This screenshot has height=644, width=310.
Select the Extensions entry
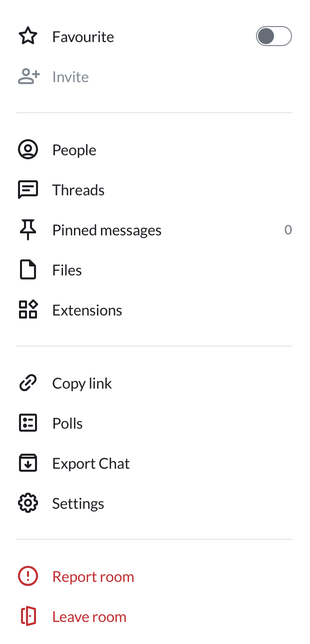[154, 310]
